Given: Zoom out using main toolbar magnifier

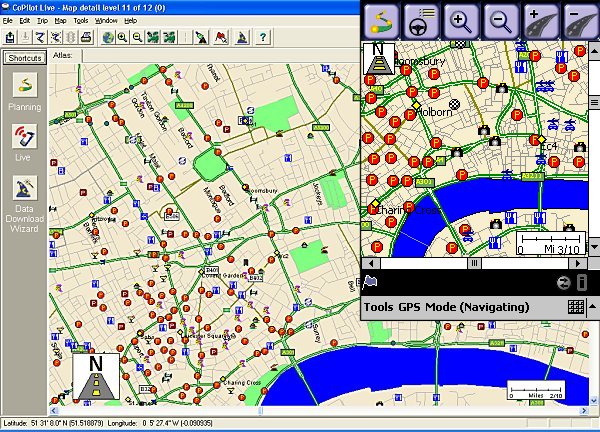Looking at the screenshot, I should click(137, 37).
